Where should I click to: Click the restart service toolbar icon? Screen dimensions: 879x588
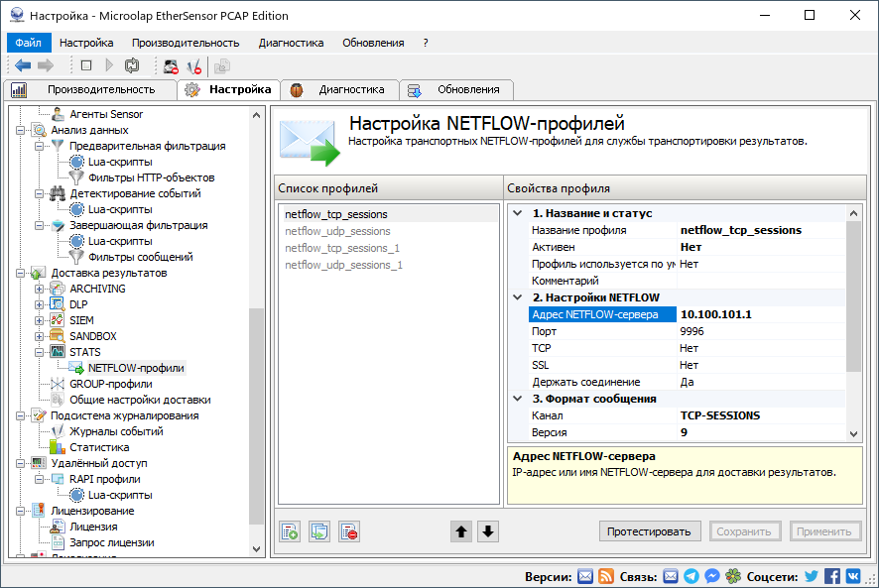133,65
